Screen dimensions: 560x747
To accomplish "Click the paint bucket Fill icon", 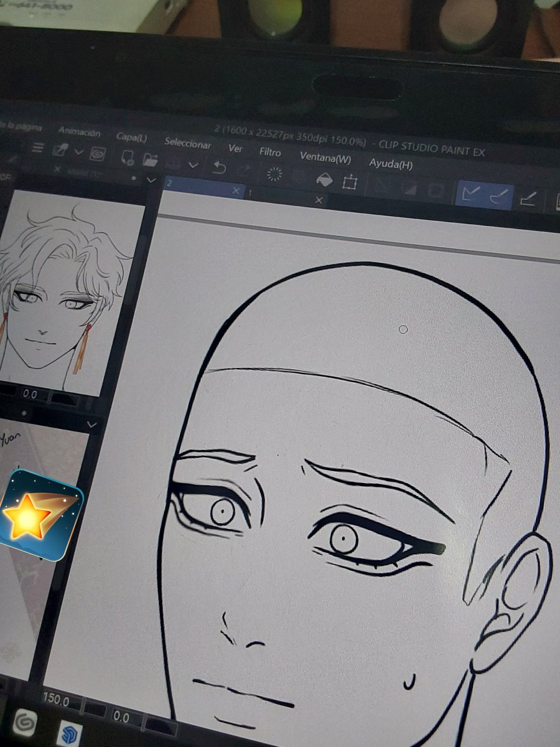I will (324, 179).
